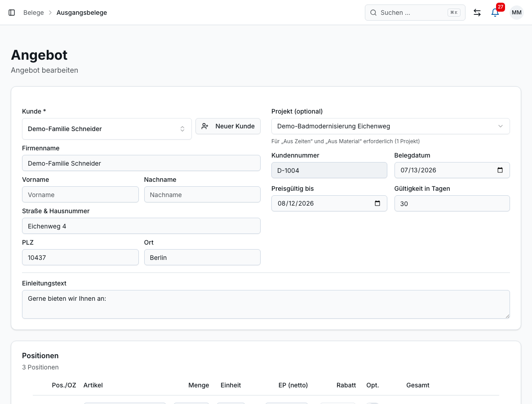Click the Projekt dropdown chevron arrow

(500, 126)
